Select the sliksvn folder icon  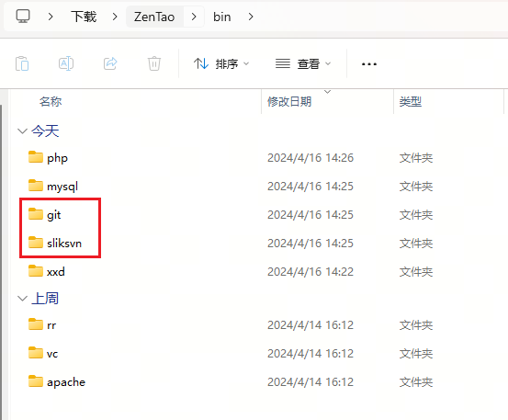click(x=36, y=243)
